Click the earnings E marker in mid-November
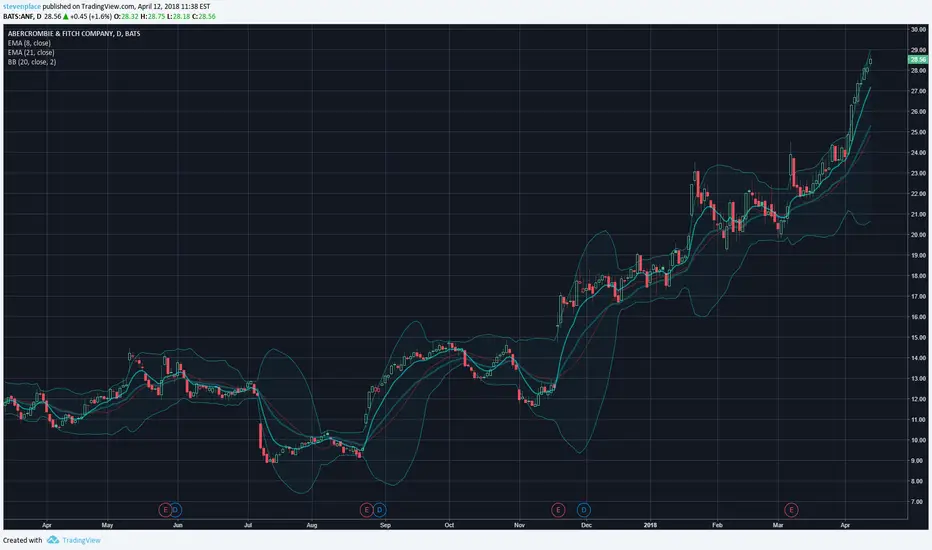Screen dimensions: 932x550 (x=558, y=510)
